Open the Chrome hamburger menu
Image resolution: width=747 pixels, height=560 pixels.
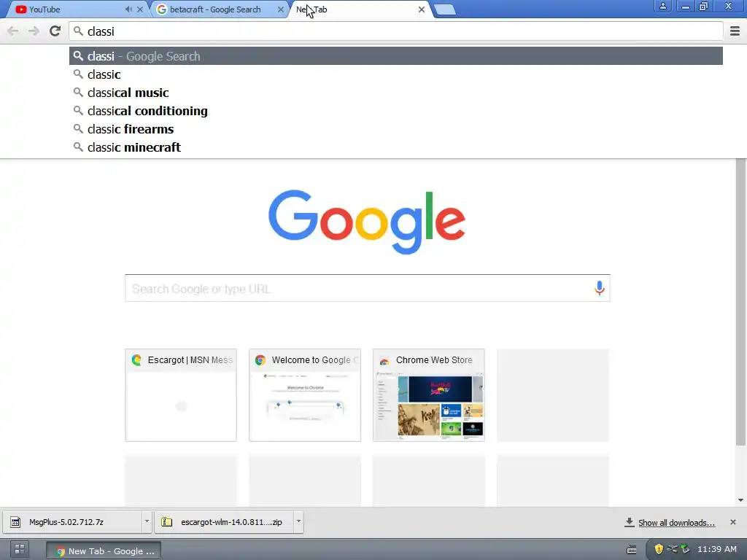click(735, 31)
